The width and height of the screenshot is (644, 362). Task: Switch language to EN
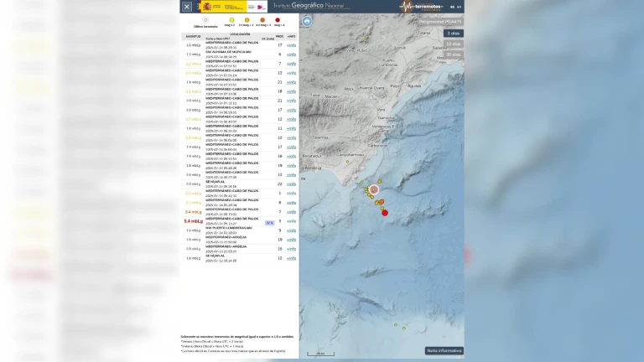point(460,7)
